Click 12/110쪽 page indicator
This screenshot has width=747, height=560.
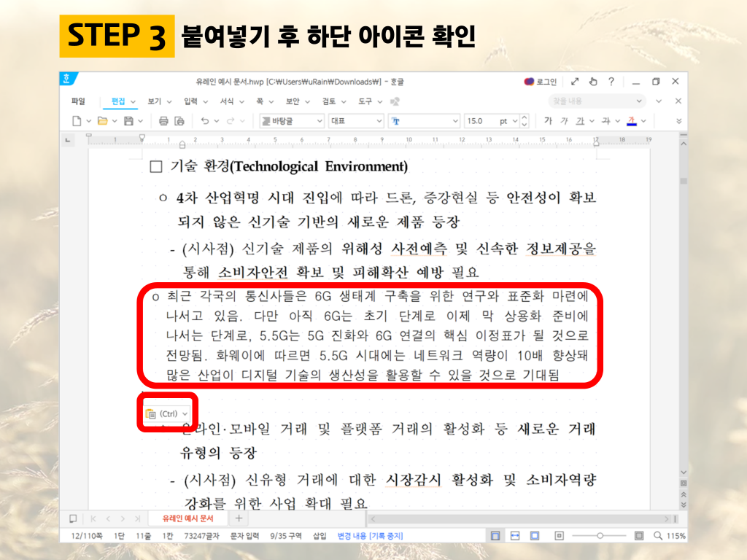[x=87, y=536]
